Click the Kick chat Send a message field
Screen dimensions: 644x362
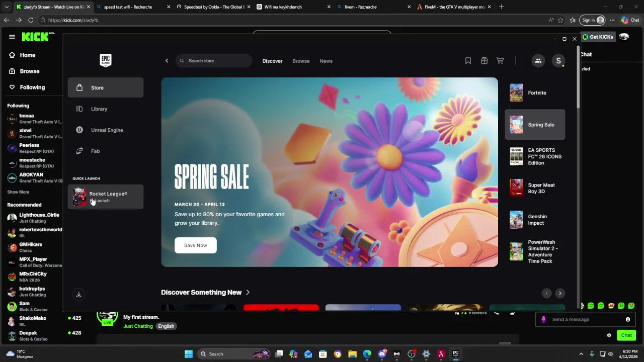(585, 320)
